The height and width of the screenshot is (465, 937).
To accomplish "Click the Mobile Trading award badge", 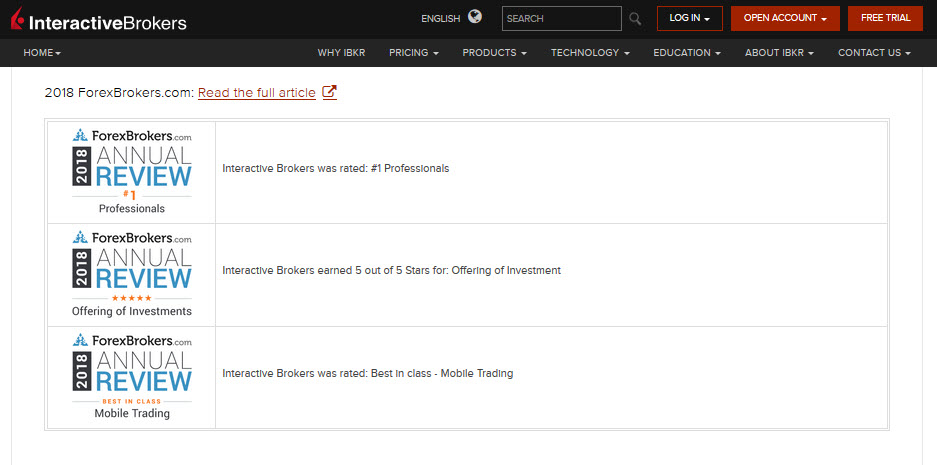I will [x=131, y=377].
